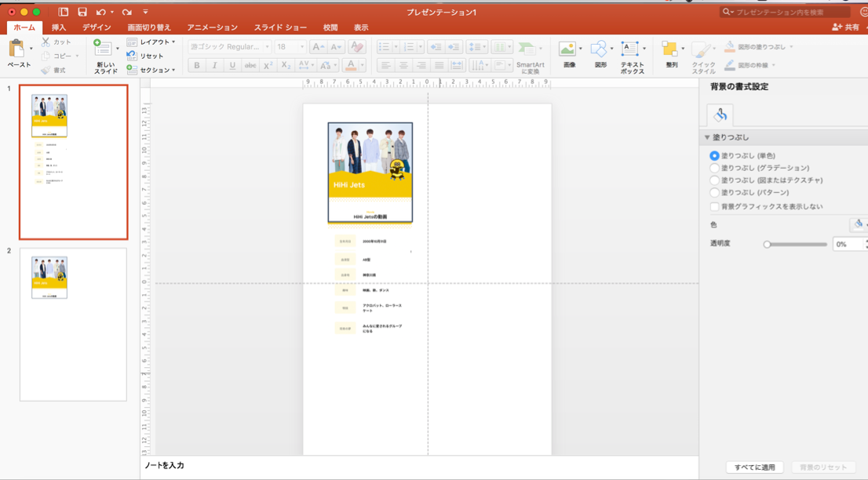Align text to the right
Screen dimensions: 868x480
(x=421, y=65)
